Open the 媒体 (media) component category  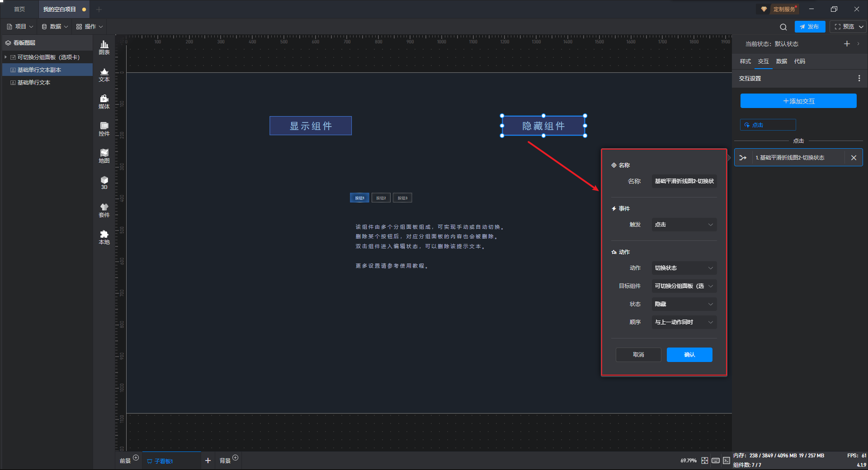[x=104, y=102]
